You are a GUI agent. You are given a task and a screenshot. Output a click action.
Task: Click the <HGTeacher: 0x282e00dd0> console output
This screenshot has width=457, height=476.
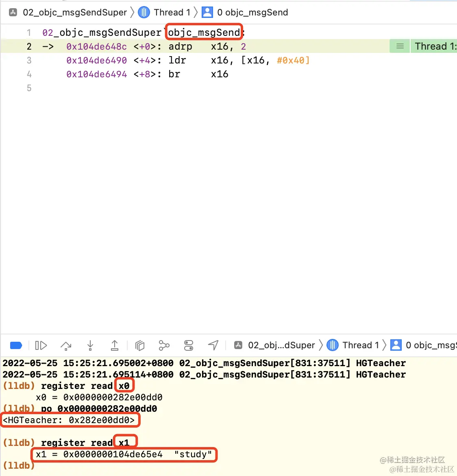pos(69,420)
